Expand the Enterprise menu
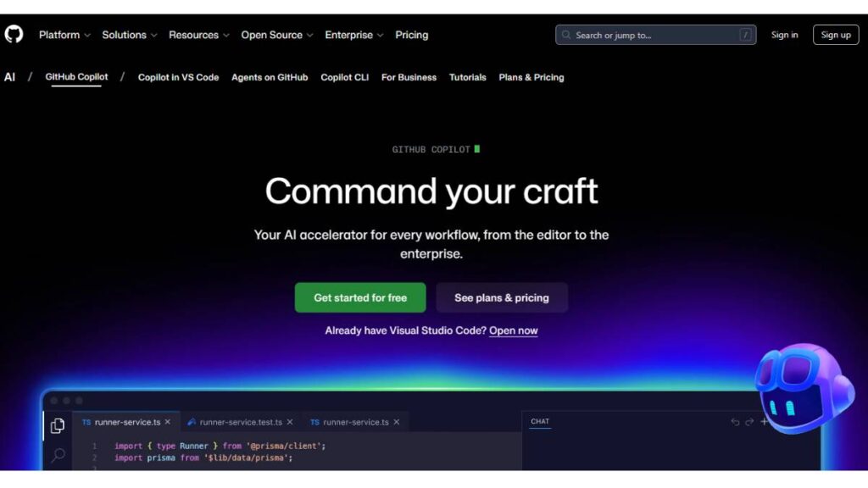The height and width of the screenshot is (488, 868). click(348, 35)
